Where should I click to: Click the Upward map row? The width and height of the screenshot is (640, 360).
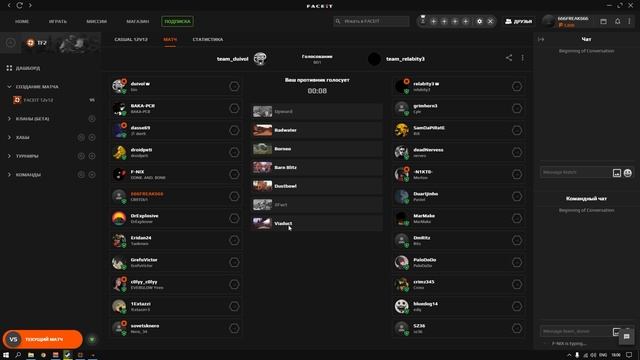(x=317, y=111)
